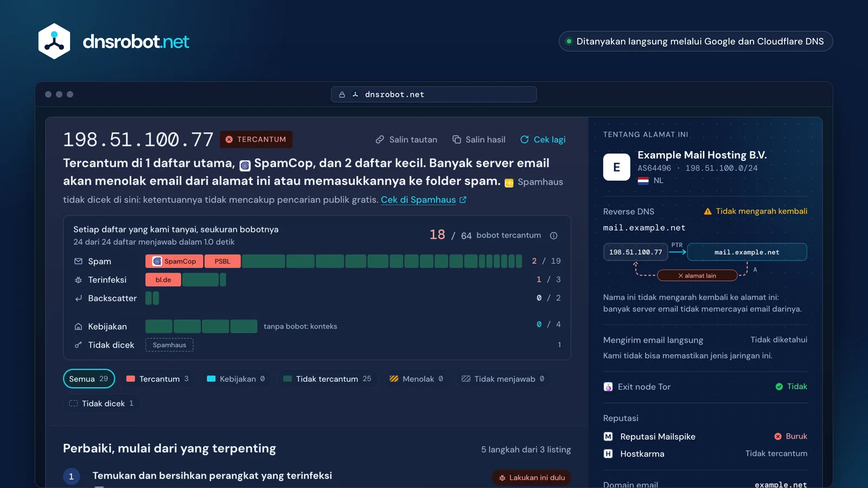The width and height of the screenshot is (868, 488).
Task: Click the info icon beside bobot tercantum
Action: pyautogui.click(x=553, y=235)
